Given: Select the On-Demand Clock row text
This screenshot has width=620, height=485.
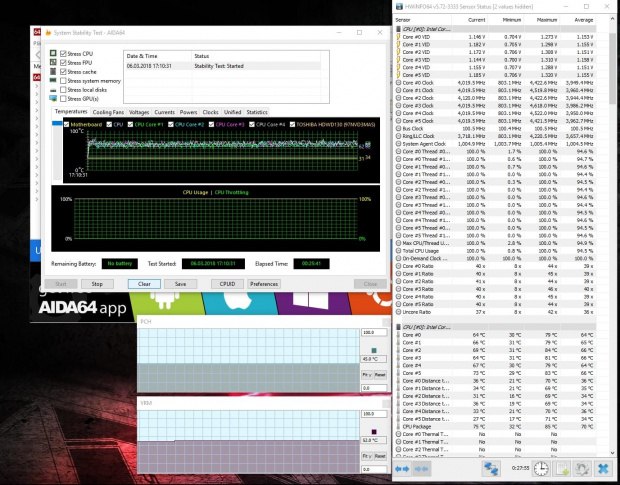Looking at the screenshot, I should 425,258.
